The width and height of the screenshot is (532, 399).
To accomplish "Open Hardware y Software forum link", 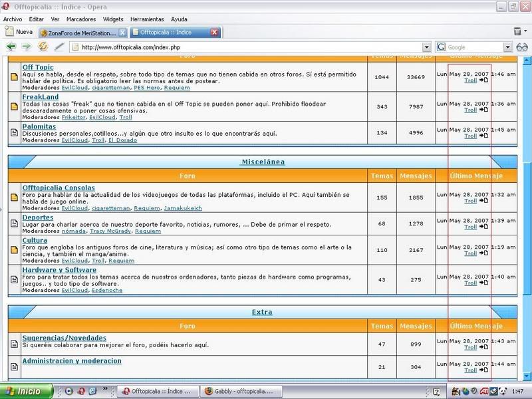I will point(59,270).
